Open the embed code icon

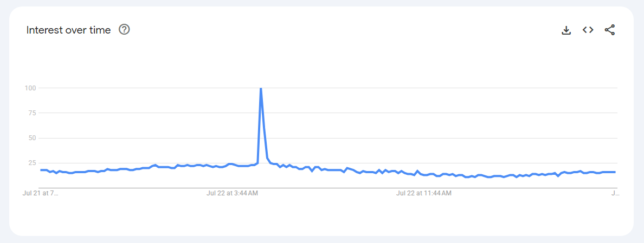[588, 30]
